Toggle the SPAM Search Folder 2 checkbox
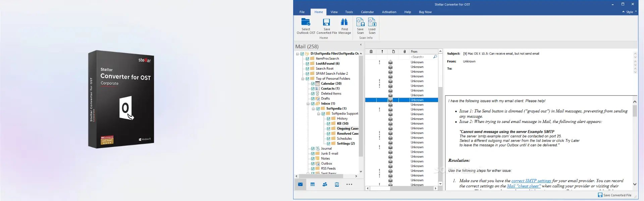Viewport: 644px width, 201px height. 307,74
